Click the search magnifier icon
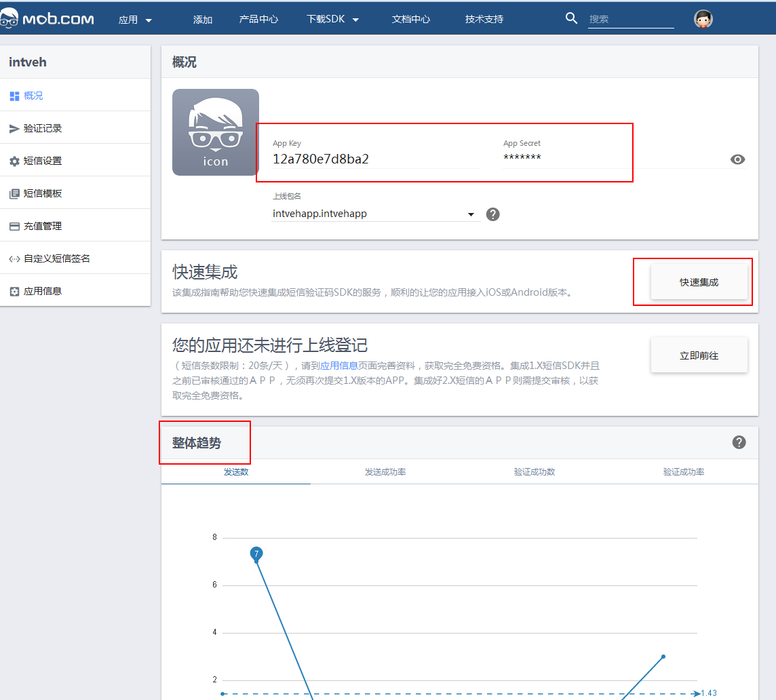Viewport: 776px width, 700px height. click(x=571, y=18)
